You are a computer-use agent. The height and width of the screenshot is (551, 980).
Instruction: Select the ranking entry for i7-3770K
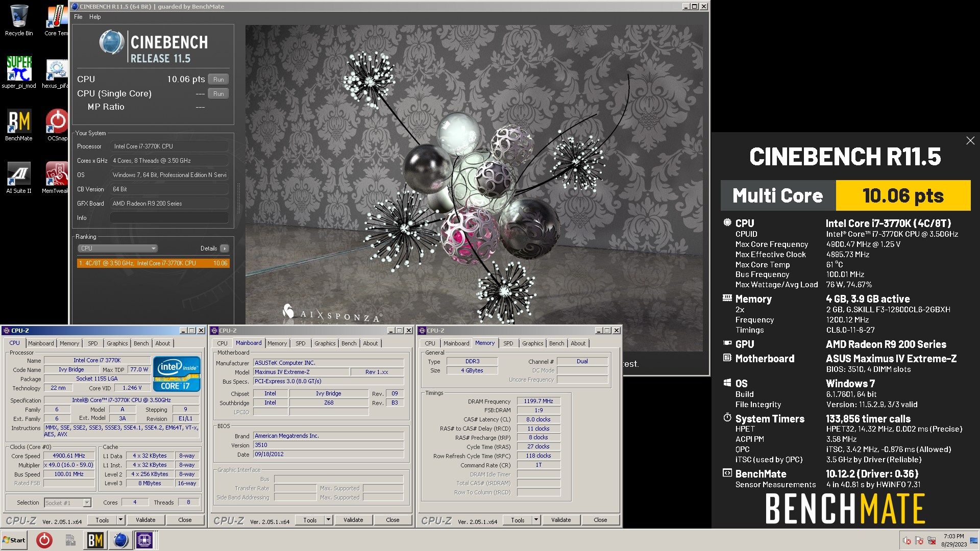[153, 263]
